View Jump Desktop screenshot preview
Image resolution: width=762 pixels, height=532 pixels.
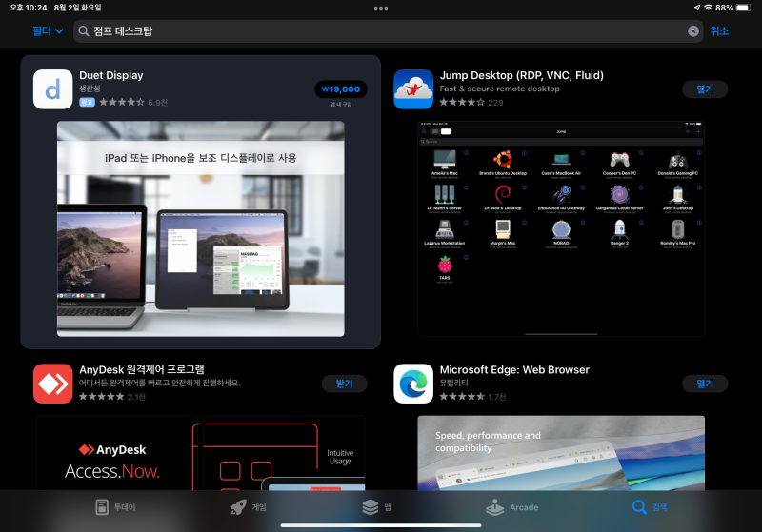pos(561,228)
